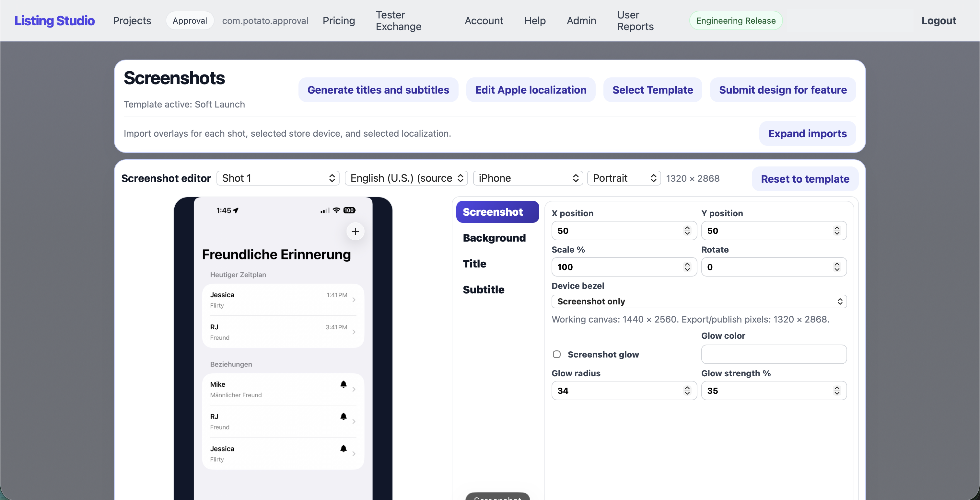Switch to the Background tab
Viewport: 980px width, 500px height.
tap(494, 238)
